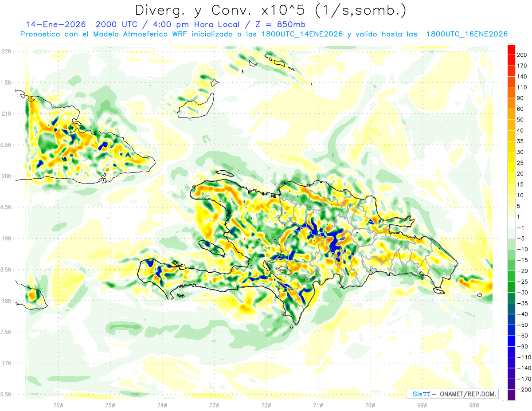The height and width of the screenshot is (411, 532).
Task: Click the '-5' colorbar value
Action: pyautogui.click(x=521, y=239)
